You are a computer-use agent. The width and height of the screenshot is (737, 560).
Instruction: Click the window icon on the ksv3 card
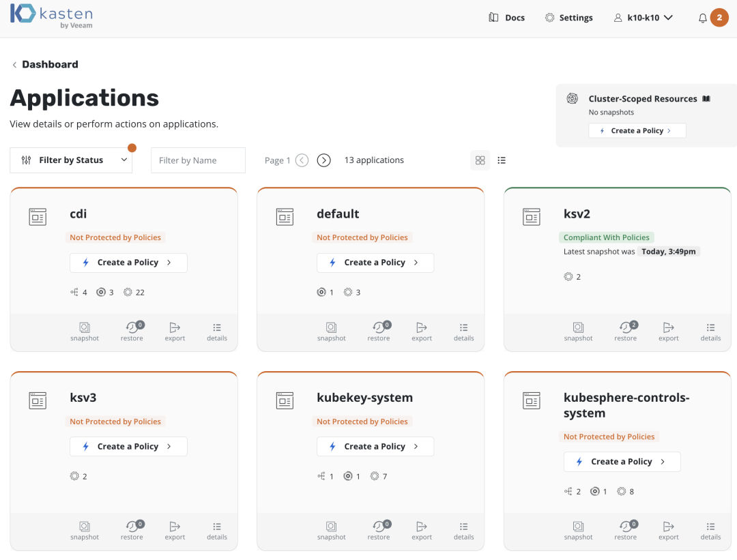tap(38, 401)
